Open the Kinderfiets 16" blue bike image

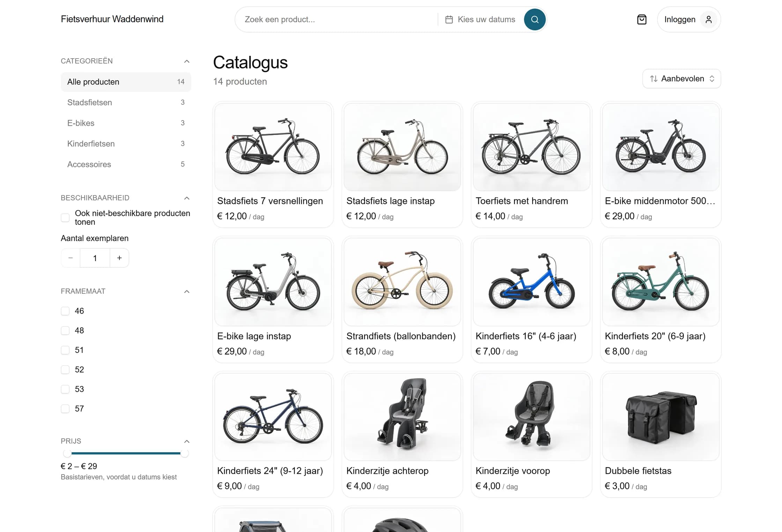click(x=531, y=282)
